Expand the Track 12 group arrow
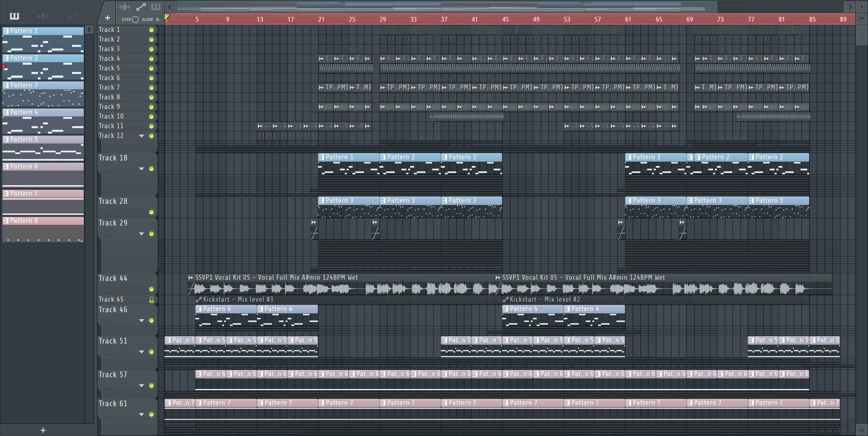Image resolution: width=868 pixels, height=436 pixels. pos(142,136)
